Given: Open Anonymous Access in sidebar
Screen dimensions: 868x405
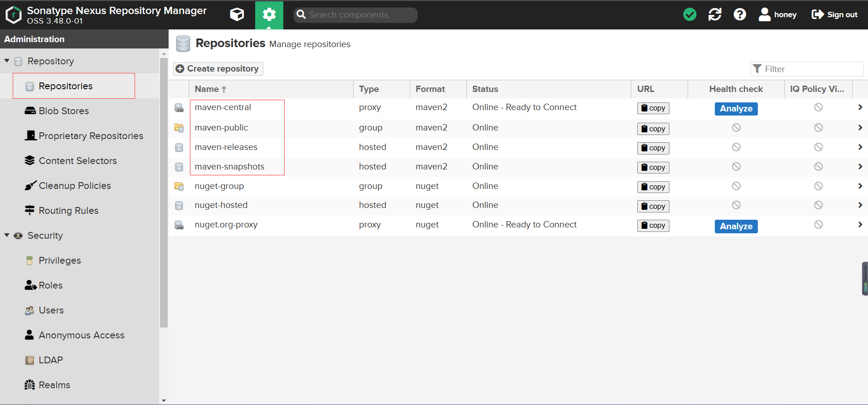Looking at the screenshot, I should click(81, 335).
